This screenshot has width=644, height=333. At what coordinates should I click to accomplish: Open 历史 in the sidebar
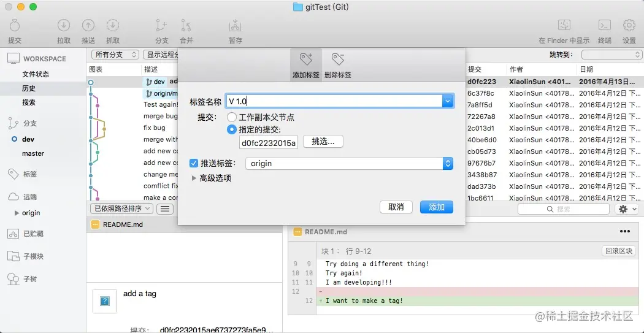[29, 88]
